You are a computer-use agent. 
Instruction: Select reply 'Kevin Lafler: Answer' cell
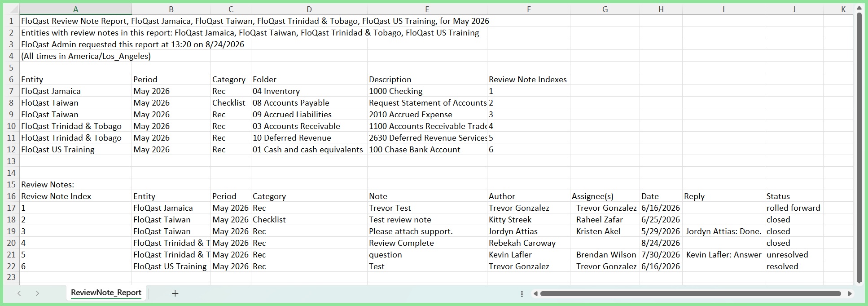pyautogui.click(x=723, y=255)
